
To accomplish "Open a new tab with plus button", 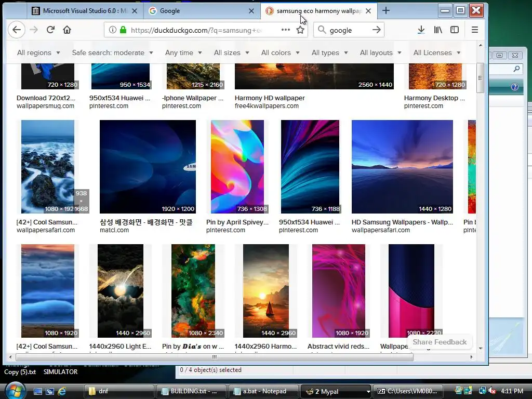I will [x=386, y=10].
